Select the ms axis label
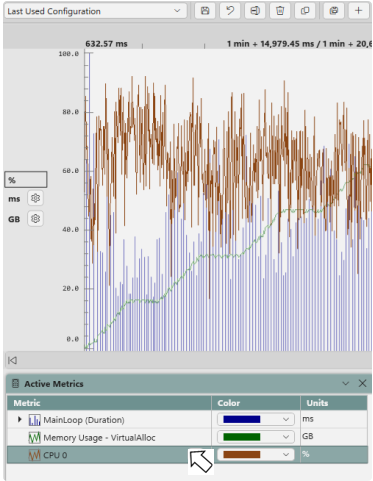373x481 pixels. (14, 199)
